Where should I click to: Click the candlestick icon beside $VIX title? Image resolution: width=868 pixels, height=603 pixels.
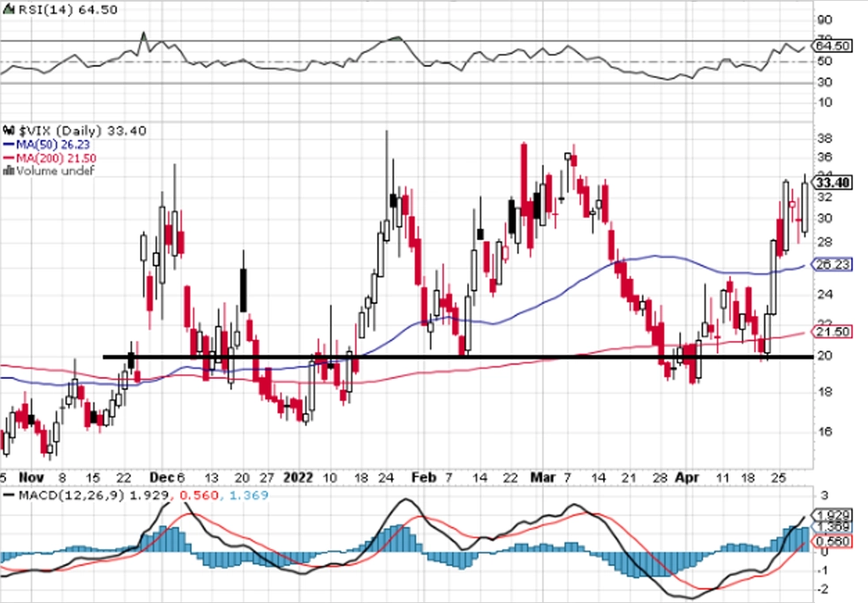pyautogui.click(x=9, y=132)
